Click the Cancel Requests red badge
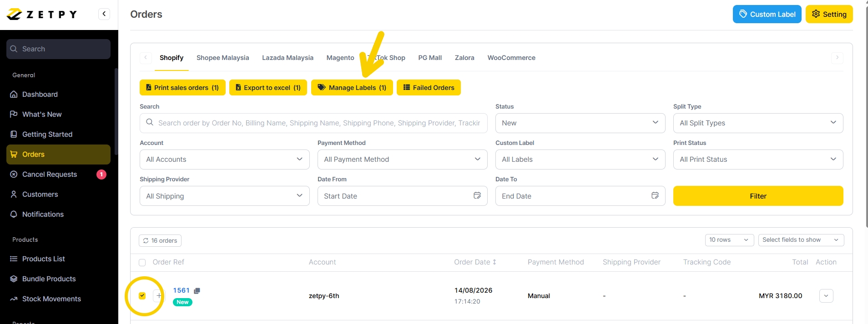This screenshot has width=868, height=324. coord(101,174)
